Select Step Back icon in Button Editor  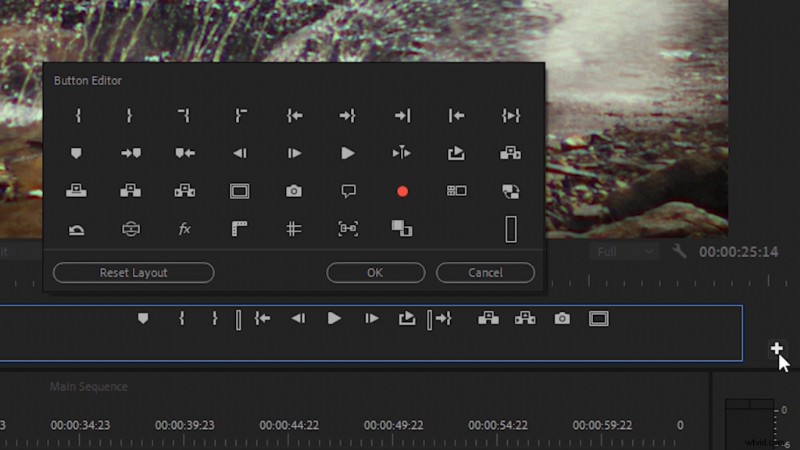(x=240, y=153)
